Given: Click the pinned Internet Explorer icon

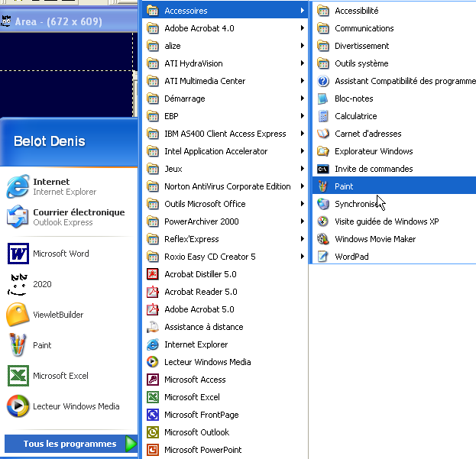Looking at the screenshot, I should tap(18, 186).
